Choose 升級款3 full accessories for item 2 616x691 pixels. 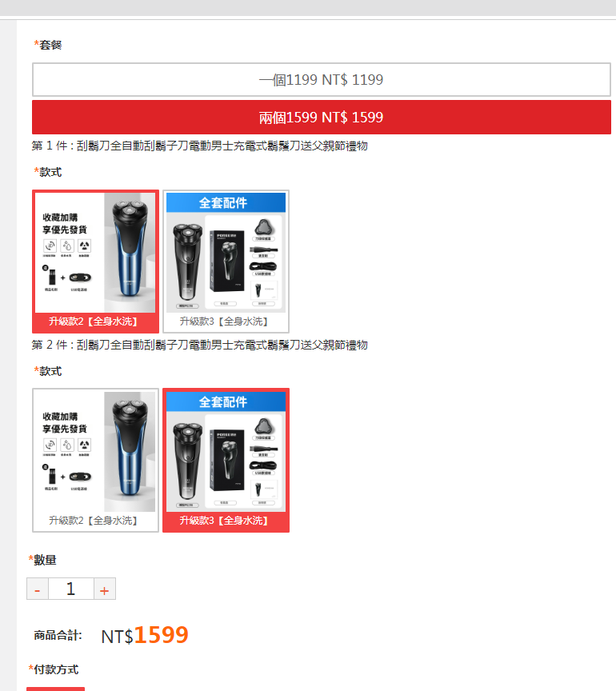226,460
